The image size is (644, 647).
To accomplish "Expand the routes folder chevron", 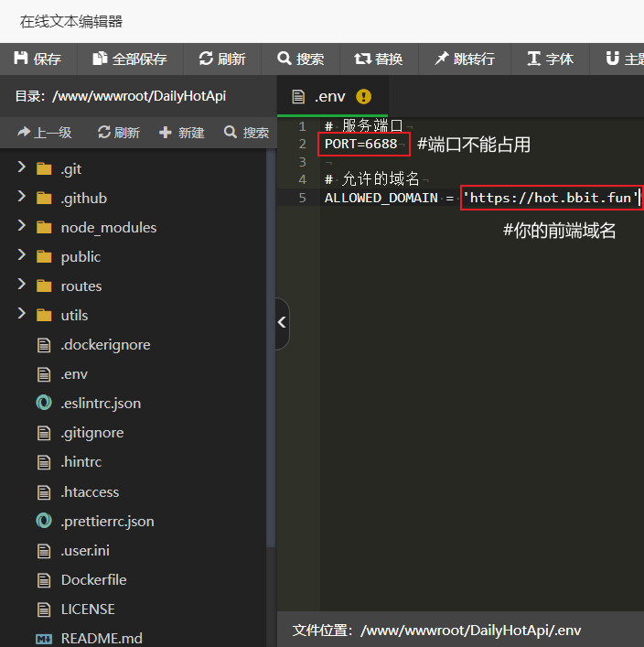I will pos(21,285).
